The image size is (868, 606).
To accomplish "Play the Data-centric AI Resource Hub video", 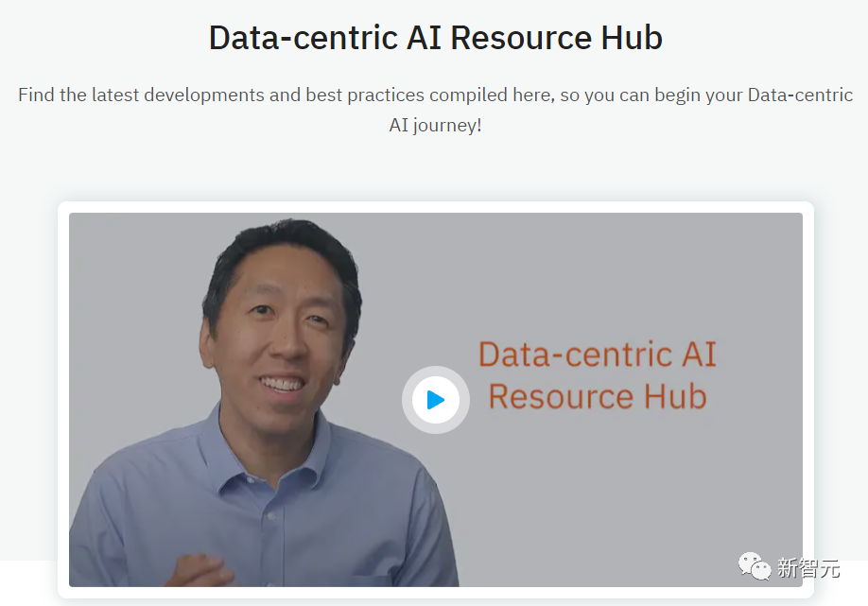I will tap(436, 400).
